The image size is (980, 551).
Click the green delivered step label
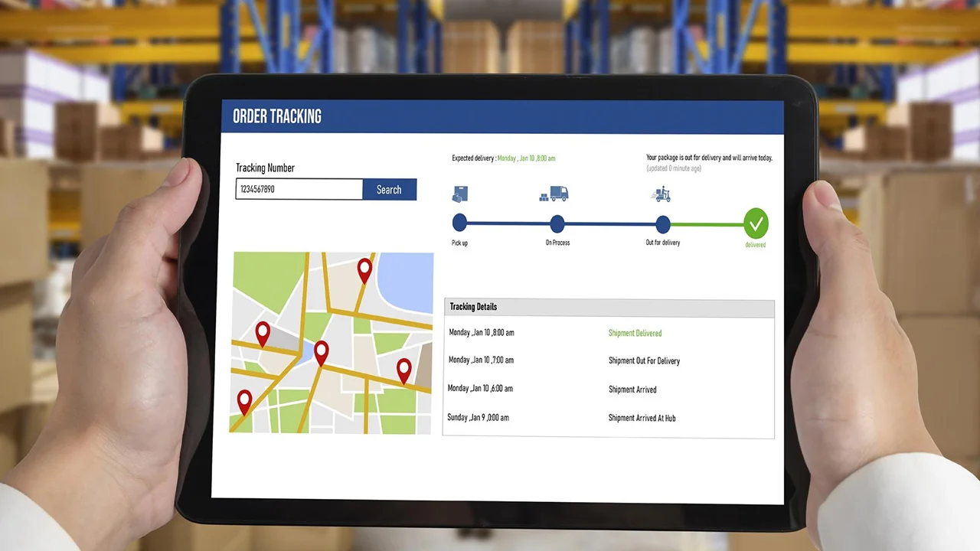[756, 245]
